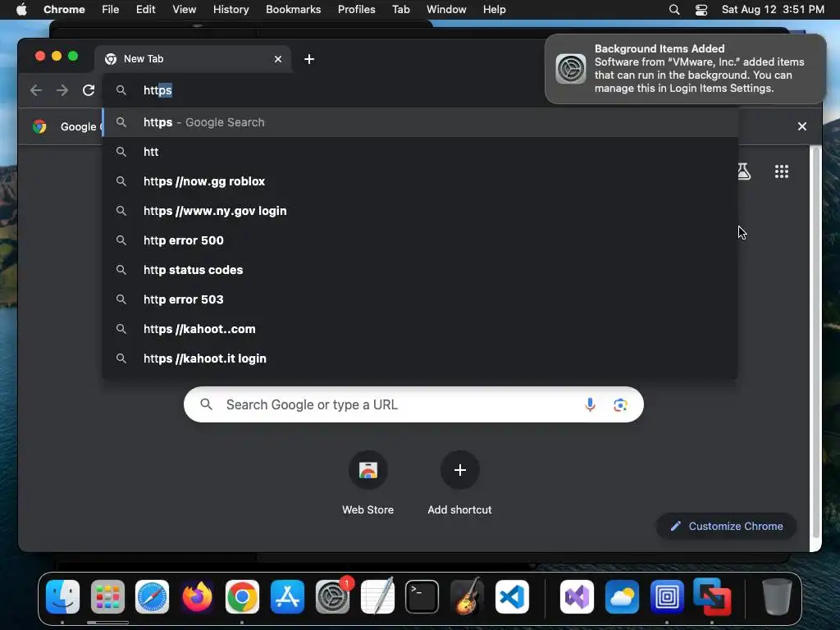840x630 pixels.
Task: Open the Help menu
Action: (x=494, y=10)
